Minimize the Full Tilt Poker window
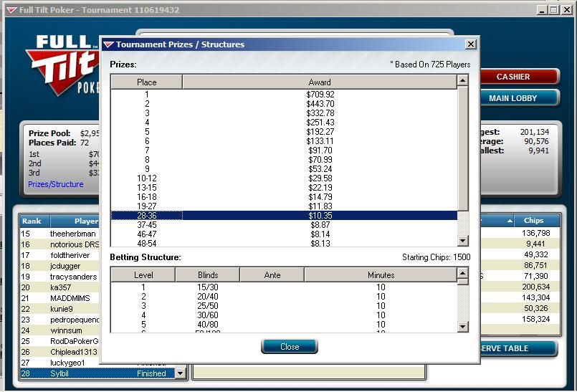Screen dimensions: 577x392 click(542, 10)
